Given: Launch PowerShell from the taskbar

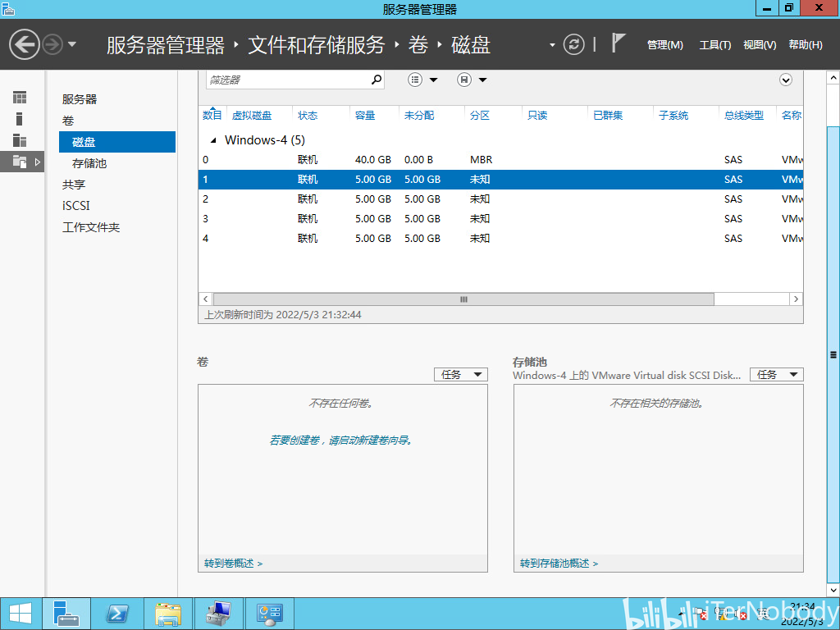Looking at the screenshot, I should coord(116,614).
